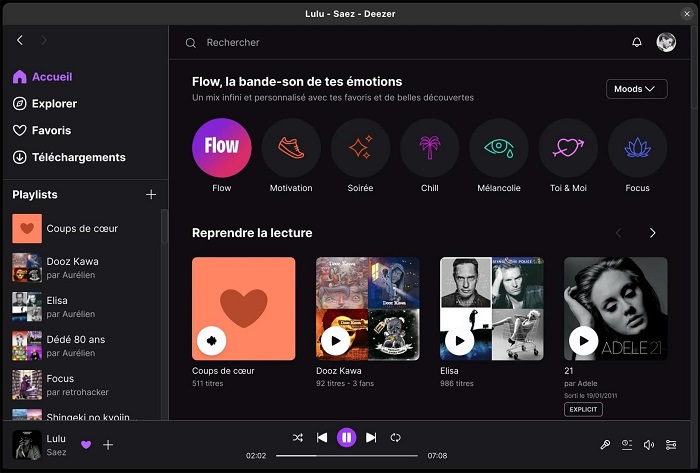The image size is (700, 473).
Task: Open the Focus playlist by retrohacker
Action: [x=83, y=385]
